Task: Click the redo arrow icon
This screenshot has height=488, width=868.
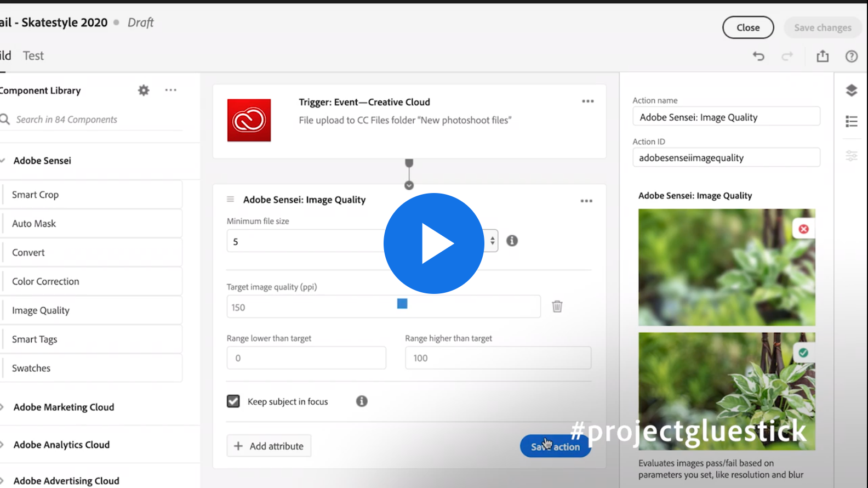Action: pyautogui.click(x=787, y=56)
